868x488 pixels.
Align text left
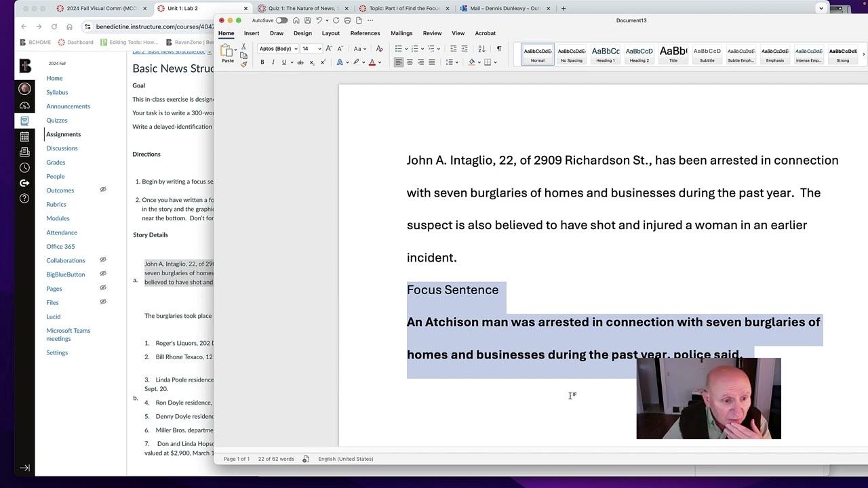click(x=399, y=62)
